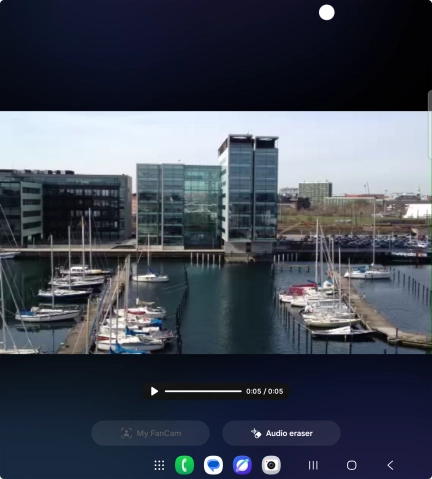Launch the green Phone app

point(184,465)
